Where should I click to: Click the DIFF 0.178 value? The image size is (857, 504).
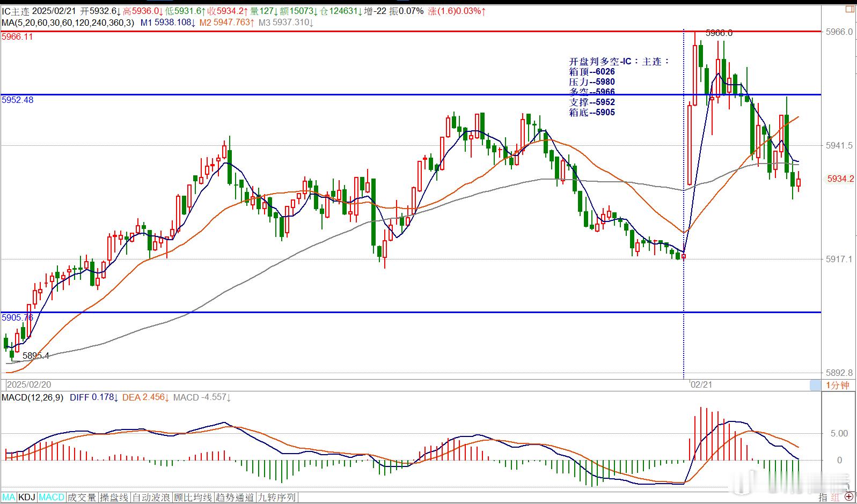pyautogui.click(x=94, y=397)
